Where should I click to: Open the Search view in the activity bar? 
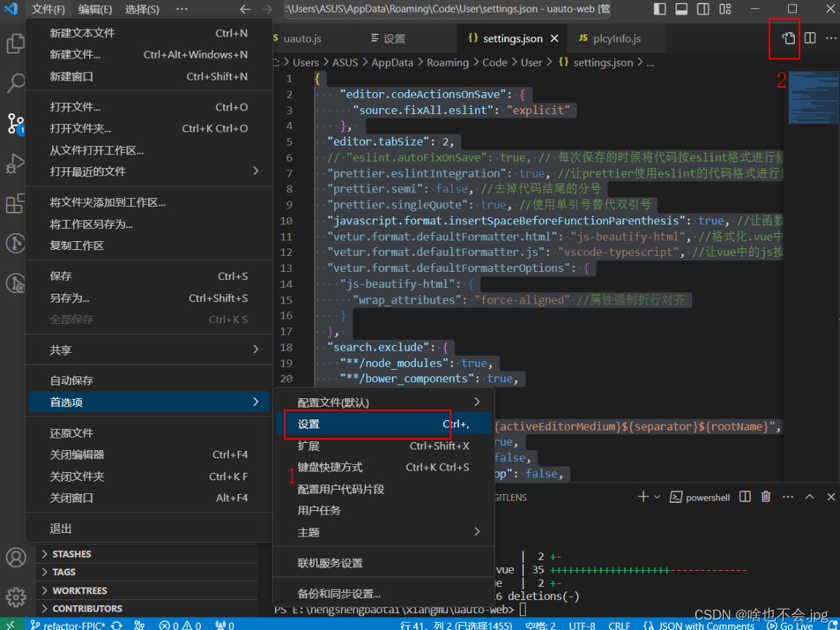15,83
